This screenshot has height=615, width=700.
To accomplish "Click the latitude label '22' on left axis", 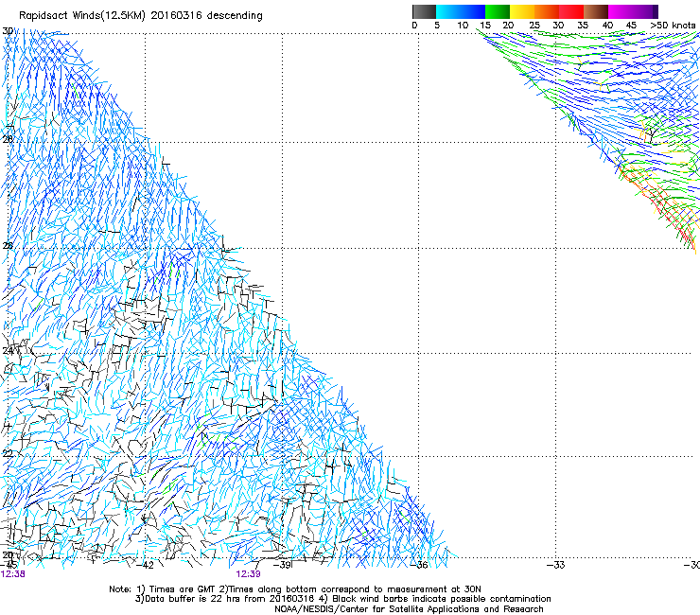I will pos(8,454).
